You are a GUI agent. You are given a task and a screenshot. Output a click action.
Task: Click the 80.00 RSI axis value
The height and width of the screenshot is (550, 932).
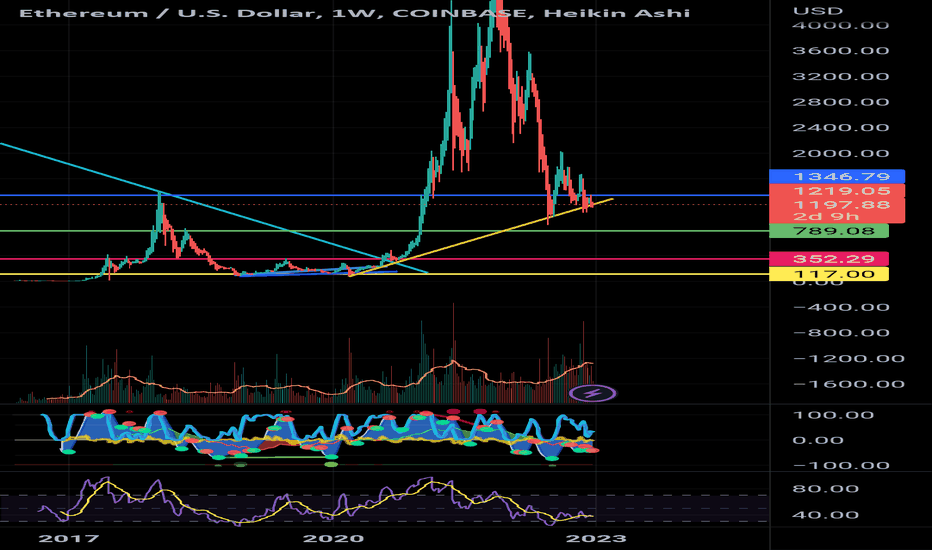pyautogui.click(x=826, y=489)
